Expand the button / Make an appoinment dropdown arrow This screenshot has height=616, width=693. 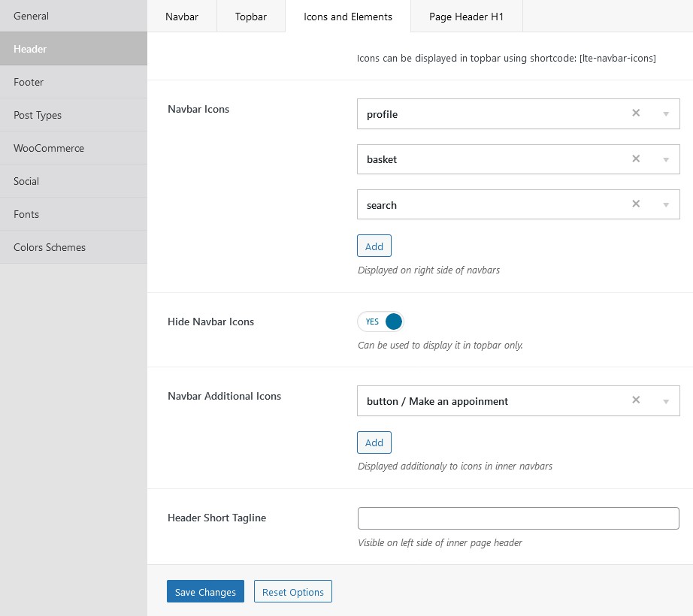[x=666, y=401]
